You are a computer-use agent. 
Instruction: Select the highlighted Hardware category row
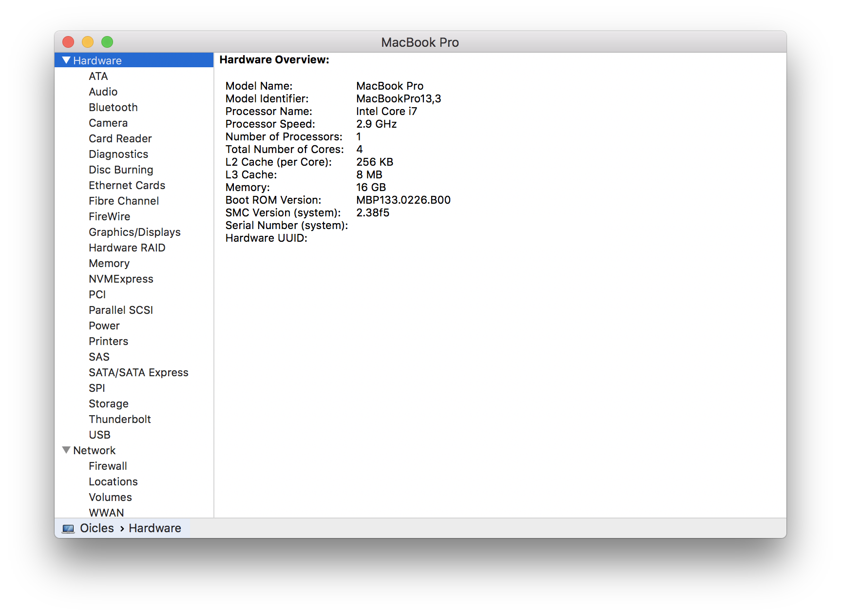134,60
